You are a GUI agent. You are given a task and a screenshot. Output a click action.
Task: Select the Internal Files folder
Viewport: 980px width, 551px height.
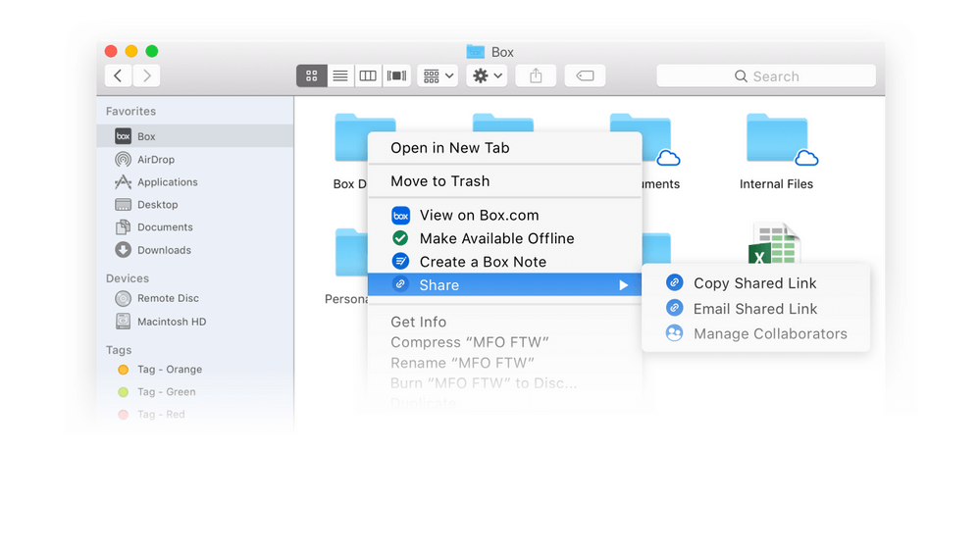coord(778,138)
